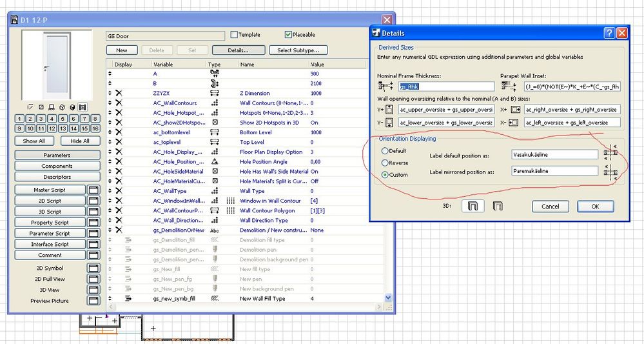Toggle fragment layer button 12
The image size is (644, 344).
[x=52, y=128]
